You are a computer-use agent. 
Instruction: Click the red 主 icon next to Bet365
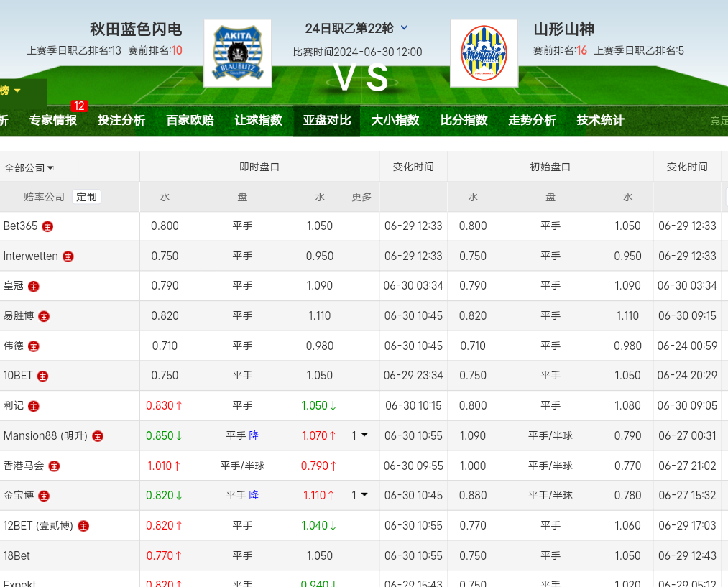(x=47, y=226)
